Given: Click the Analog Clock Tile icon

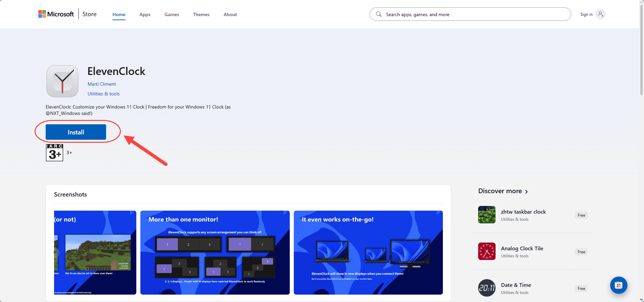Looking at the screenshot, I should tap(487, 251).
